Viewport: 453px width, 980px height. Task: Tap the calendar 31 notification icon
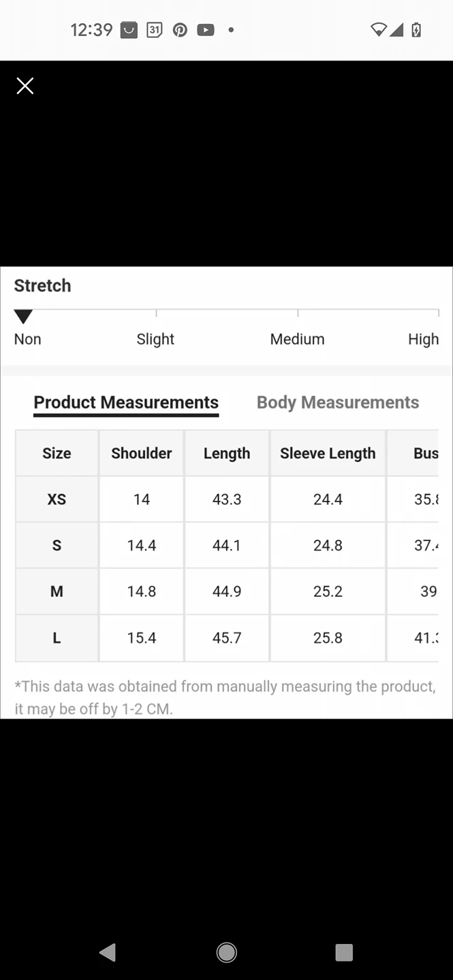(x=155, y=30)
